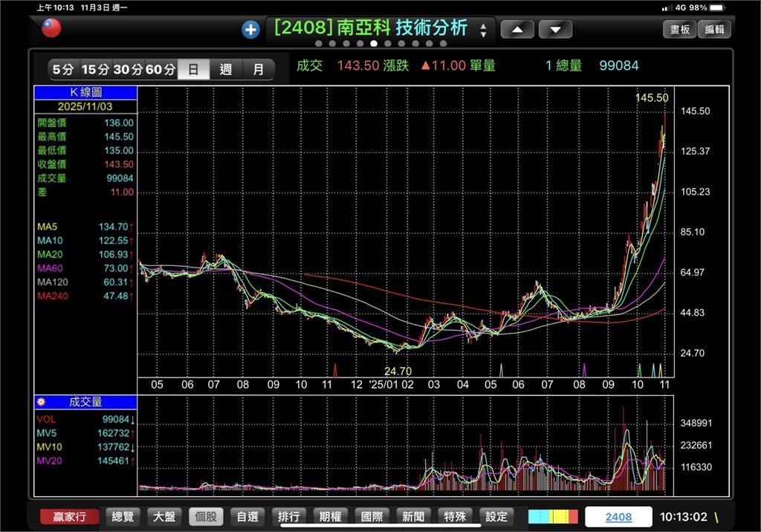Tap the magenta marker near month 08
The width and height of the screenshot is (761, 532).
point(583,370)
